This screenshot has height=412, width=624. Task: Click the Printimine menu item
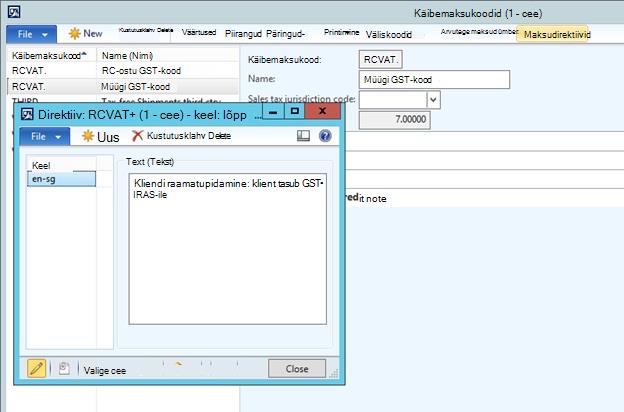(x=341, y=33)
